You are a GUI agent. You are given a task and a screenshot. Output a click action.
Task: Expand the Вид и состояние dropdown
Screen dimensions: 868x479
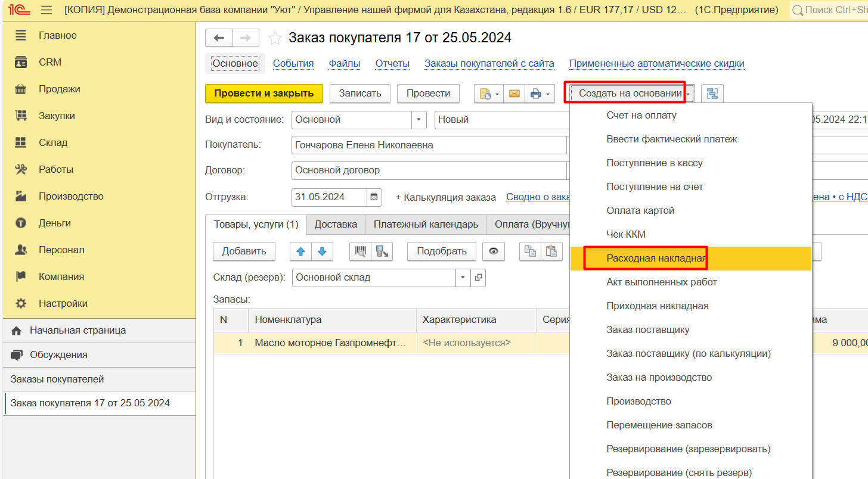[x=419, y=120]
